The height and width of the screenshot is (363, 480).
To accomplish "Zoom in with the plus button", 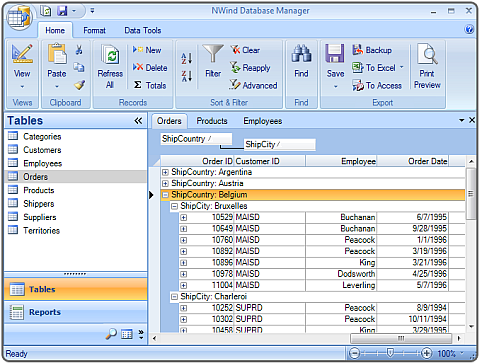I will (426, 353).
